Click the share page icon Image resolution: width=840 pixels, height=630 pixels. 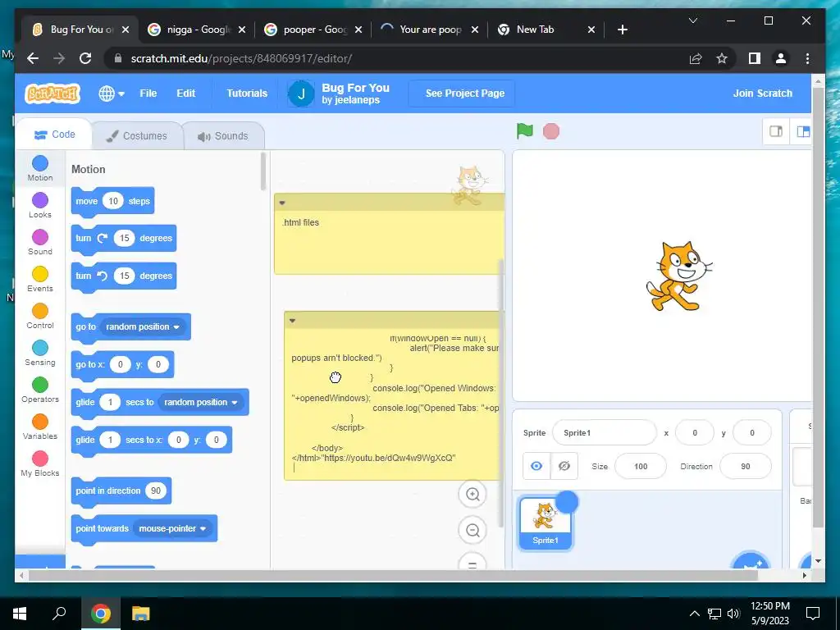coord(696,58)
